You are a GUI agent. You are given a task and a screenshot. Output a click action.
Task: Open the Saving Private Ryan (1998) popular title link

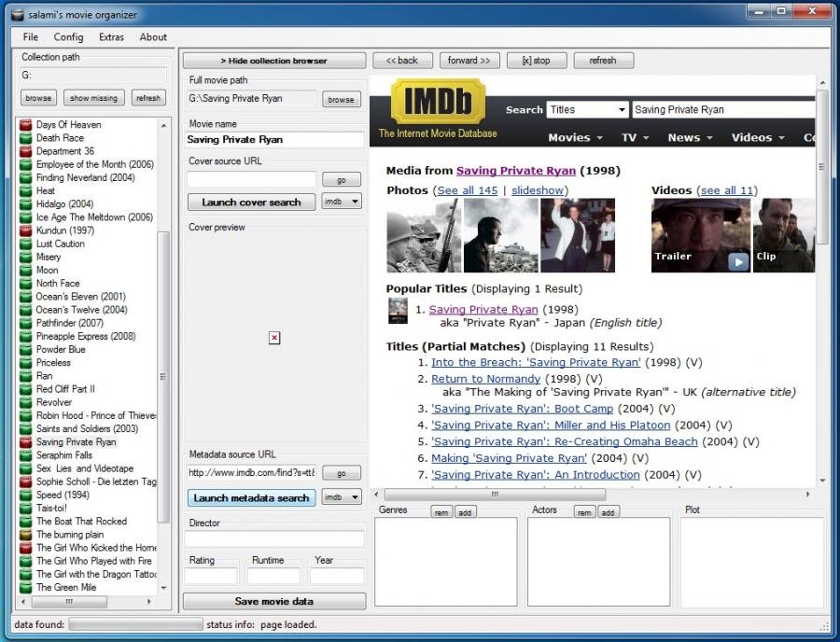(483, 310)
